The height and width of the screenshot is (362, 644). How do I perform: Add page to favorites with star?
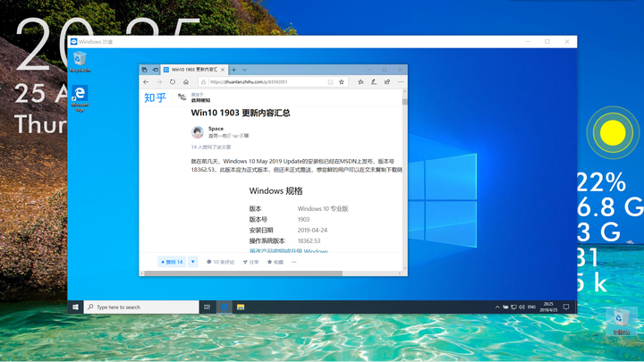(x=342, y=82)
